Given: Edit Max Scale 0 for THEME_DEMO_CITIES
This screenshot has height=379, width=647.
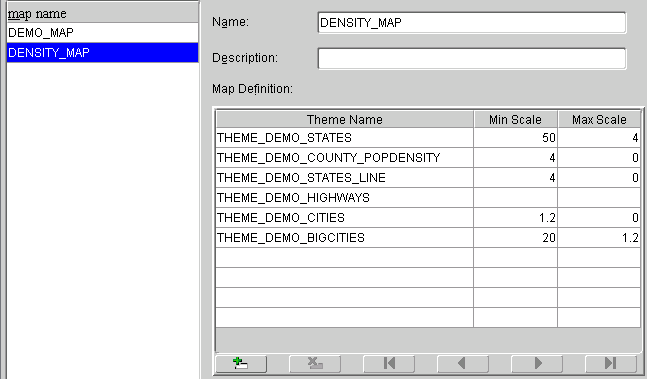Looking at the screenshot, I should click(599, 218).
